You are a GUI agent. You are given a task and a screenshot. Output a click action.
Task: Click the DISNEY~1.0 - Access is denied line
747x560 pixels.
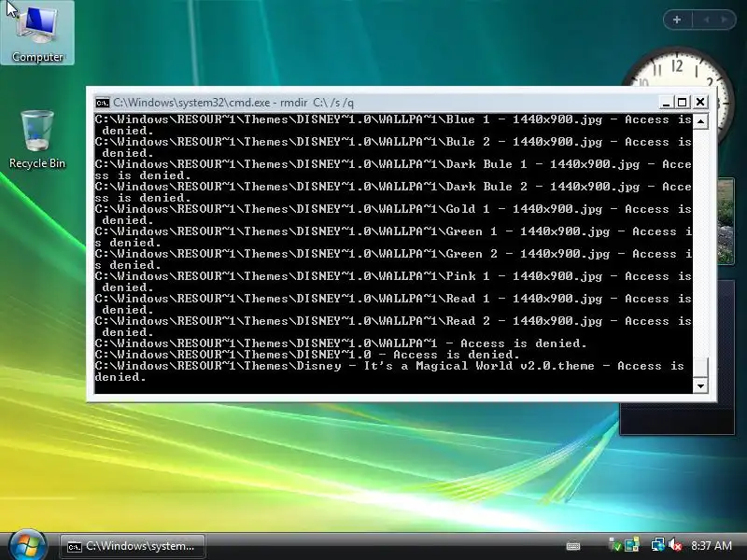tap(307, 355)
